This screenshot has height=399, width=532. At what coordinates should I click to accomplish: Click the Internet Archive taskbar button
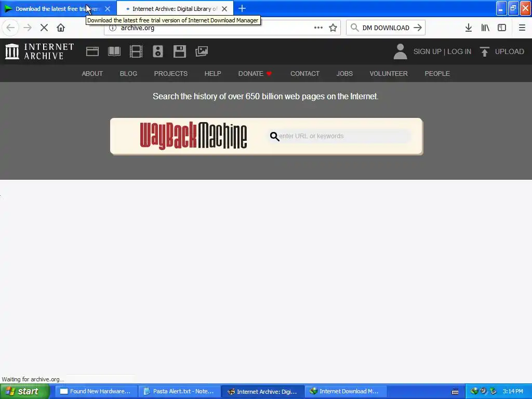point(262,391)
